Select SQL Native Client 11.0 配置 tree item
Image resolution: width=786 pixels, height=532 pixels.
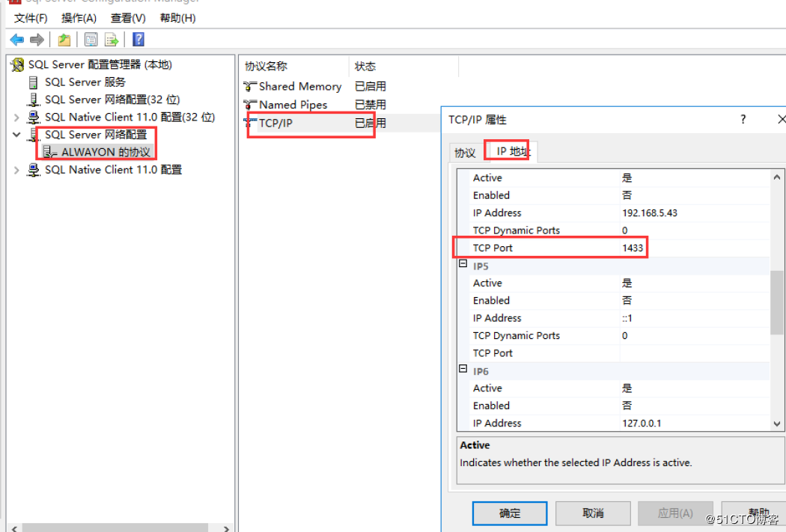coord(113,170)
